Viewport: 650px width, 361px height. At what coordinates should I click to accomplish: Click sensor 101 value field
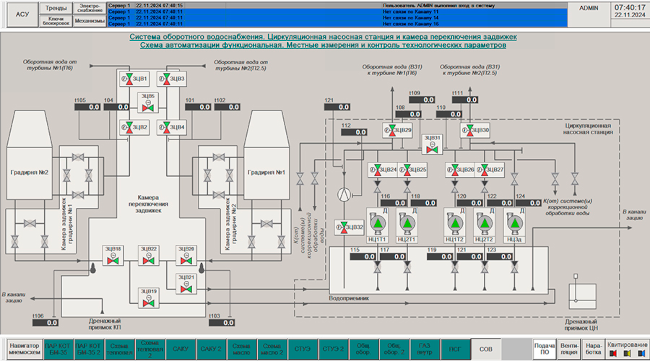pyautogui.click(x=198, y=107)
